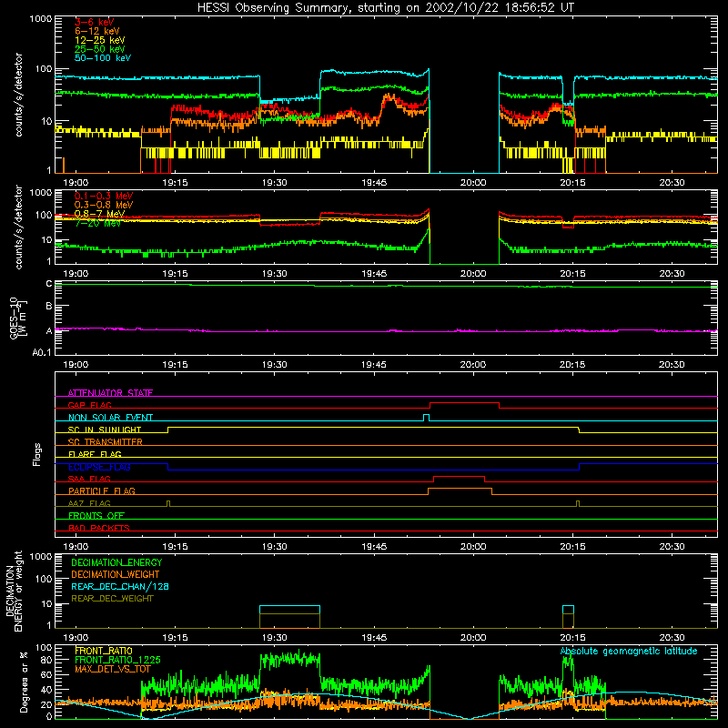Click the 20:00 tick label under top panel
Image resolution: width=728 pixels, height=728 pixels.
(473, 183)
